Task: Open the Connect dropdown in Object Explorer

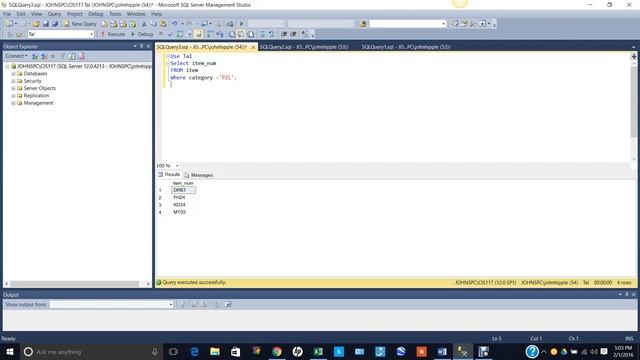Action: [16, 56]
